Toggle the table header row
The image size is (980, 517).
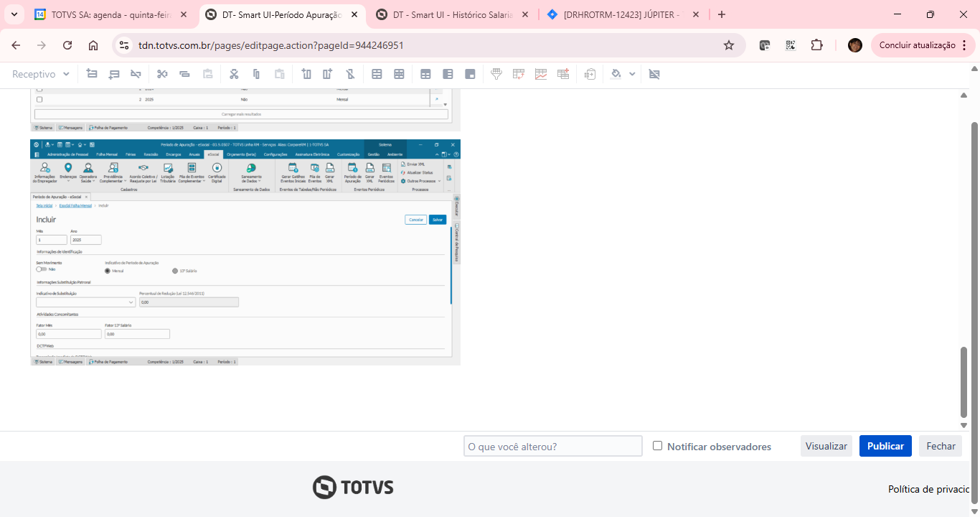pyautogui.click(x=425, y=74)
